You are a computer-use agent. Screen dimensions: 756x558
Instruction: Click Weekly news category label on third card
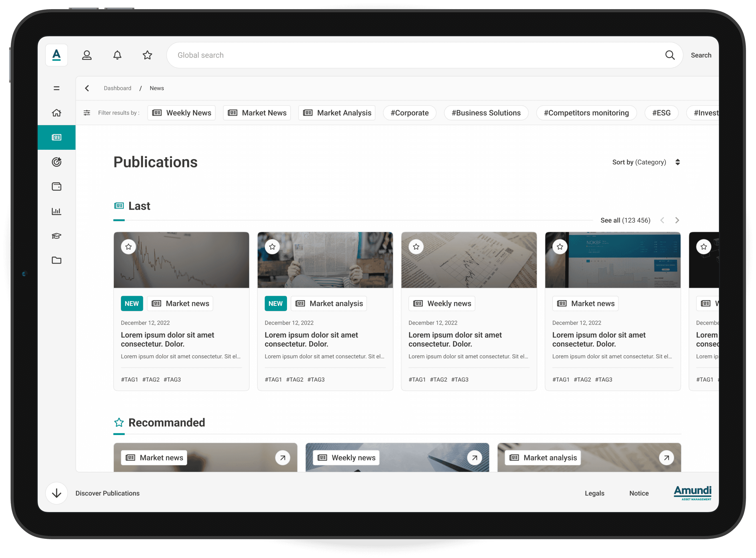click(442, 303)
